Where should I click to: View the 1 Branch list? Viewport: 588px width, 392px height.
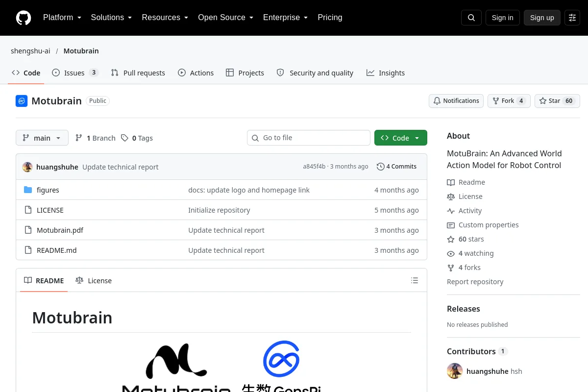tap(96, 138)
